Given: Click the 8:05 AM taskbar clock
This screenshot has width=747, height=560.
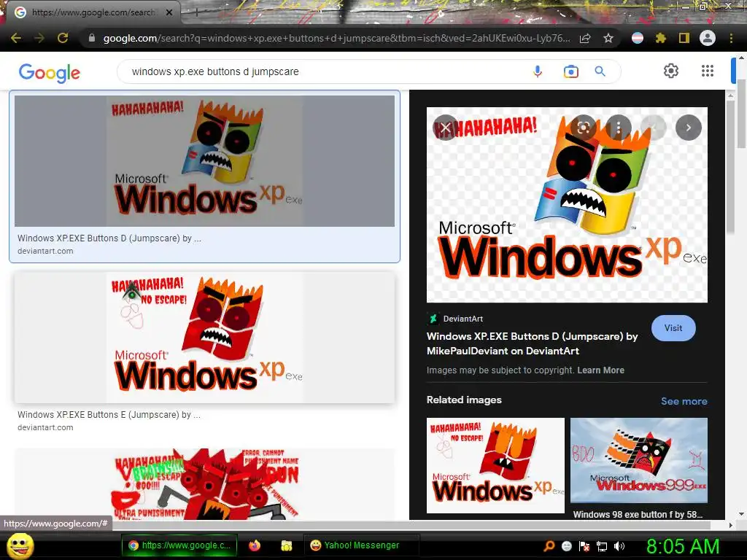Looking at the screenshot, I should pyautogui.click(x=683, y=546).
